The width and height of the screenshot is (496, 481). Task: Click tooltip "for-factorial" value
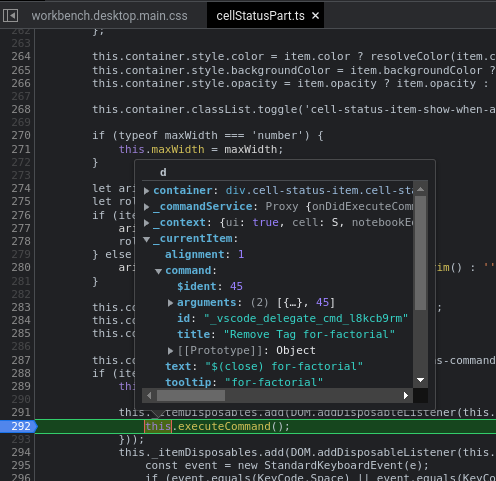(x=274, y=382)
